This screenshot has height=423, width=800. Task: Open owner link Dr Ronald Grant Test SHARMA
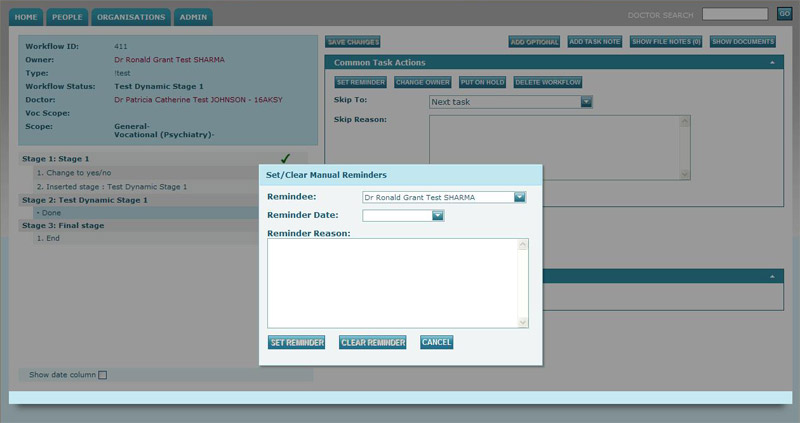point(169,60)
